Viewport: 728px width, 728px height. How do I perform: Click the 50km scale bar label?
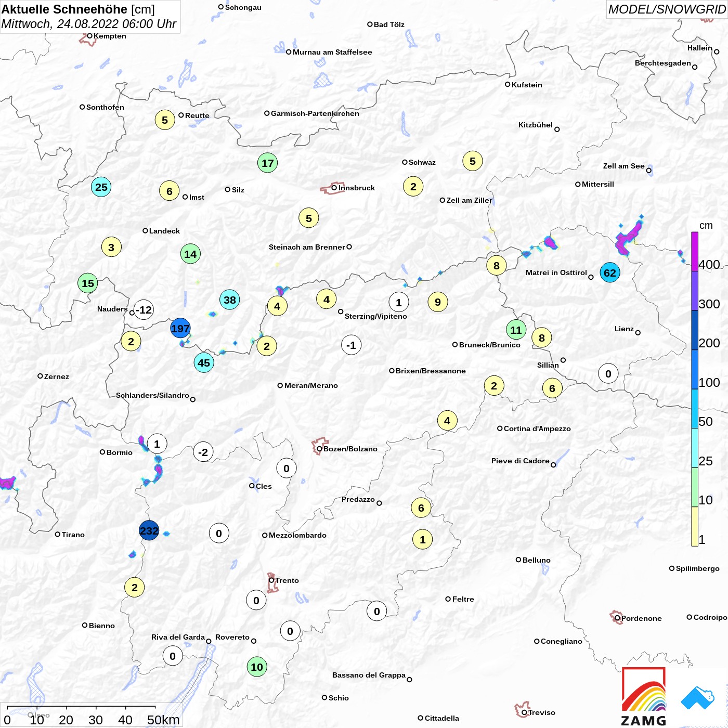click(x=163, y=720)
